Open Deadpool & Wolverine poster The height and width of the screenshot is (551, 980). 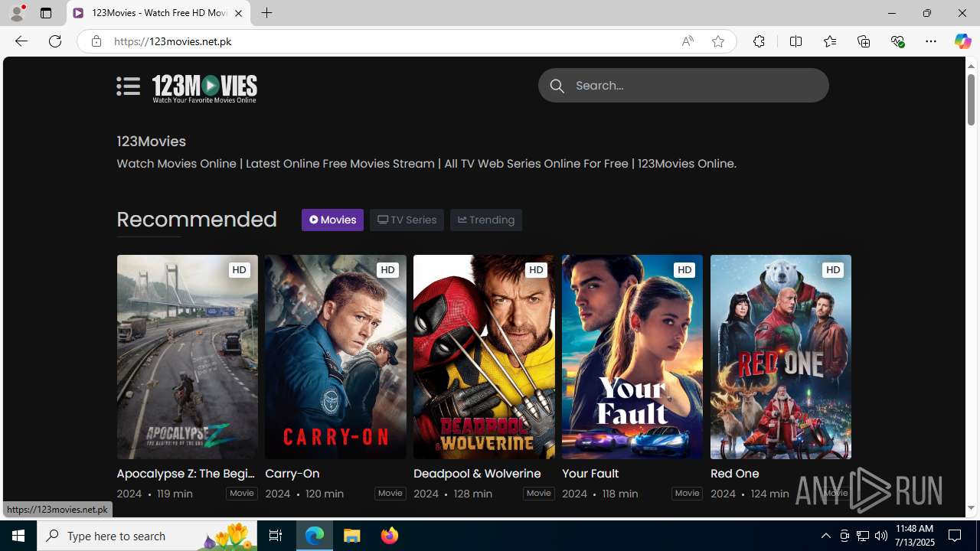coord(484,357)
